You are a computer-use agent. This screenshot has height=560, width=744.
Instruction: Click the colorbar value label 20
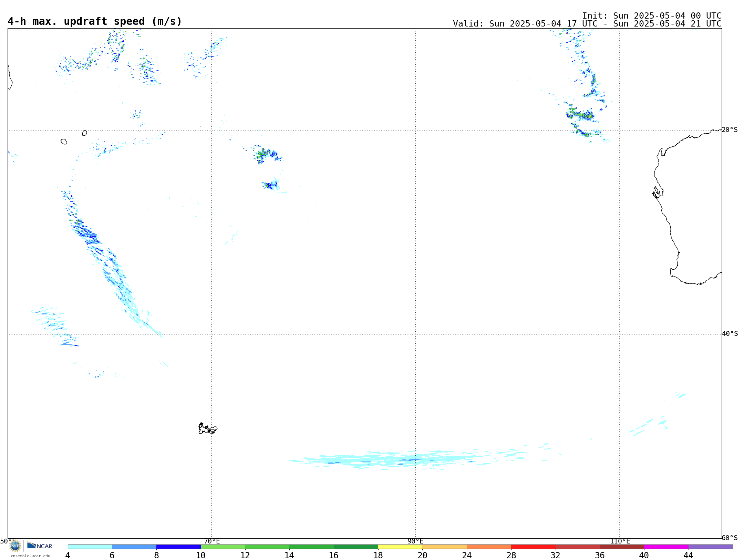[x=422, y=555]
